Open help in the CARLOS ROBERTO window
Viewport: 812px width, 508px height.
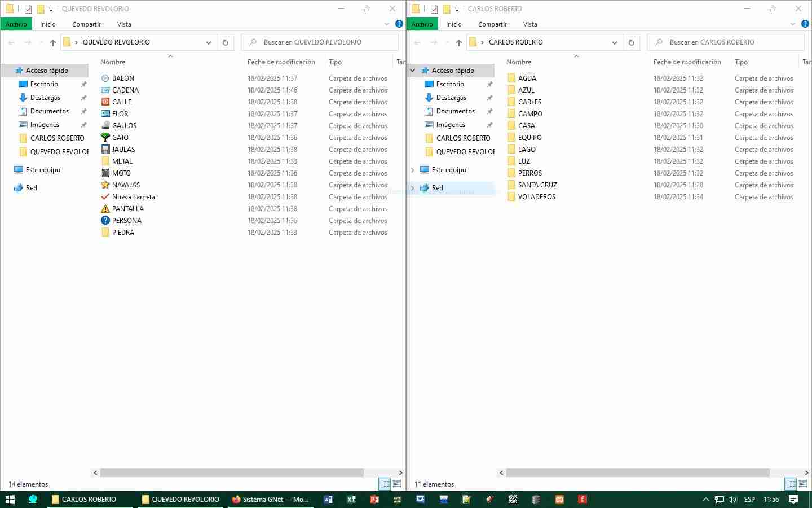tap(805, 24)
